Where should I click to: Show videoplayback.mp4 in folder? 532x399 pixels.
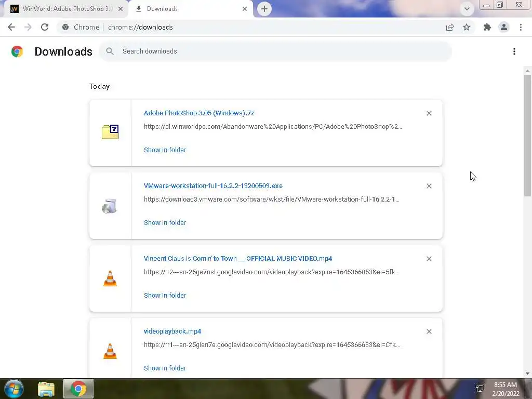point(165,368)
